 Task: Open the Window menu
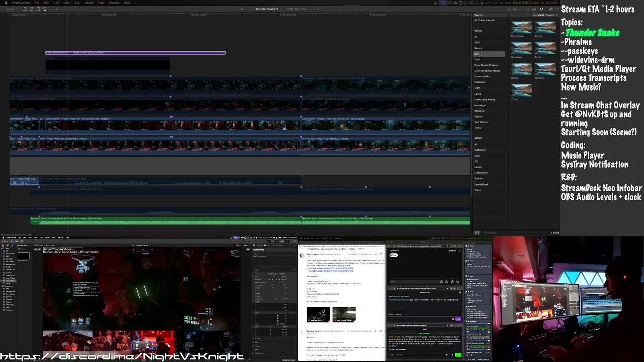pos(114,3)
